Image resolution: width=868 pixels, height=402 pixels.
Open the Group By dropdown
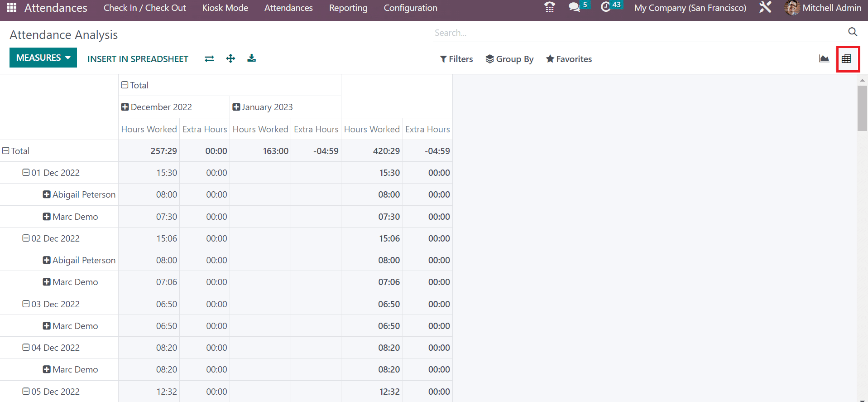point(509,59)
